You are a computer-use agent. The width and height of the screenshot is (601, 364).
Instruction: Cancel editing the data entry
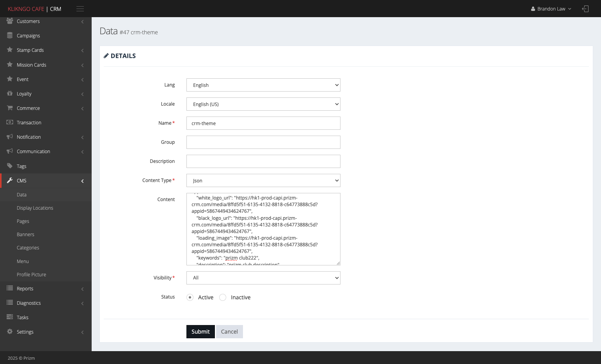[229, 332]
